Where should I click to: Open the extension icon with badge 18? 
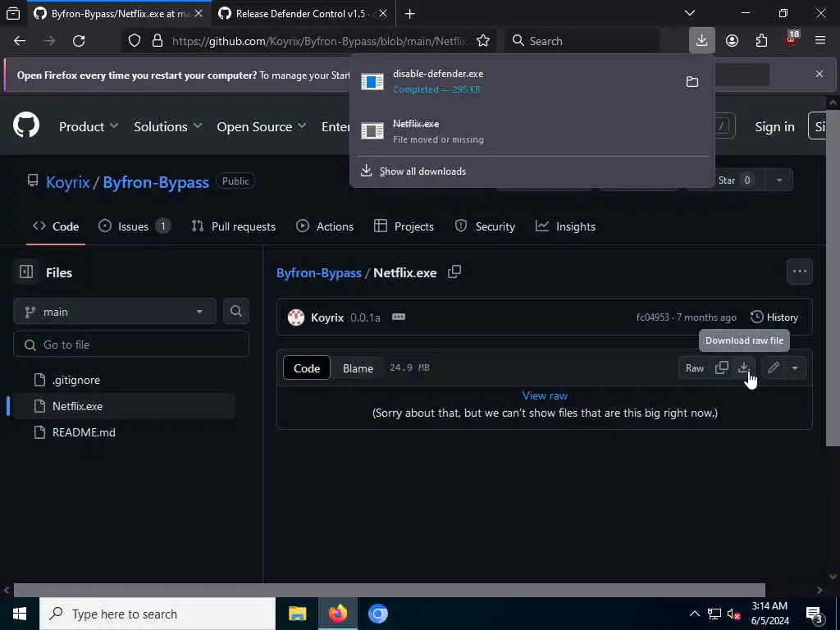click(x=792, y=39)
